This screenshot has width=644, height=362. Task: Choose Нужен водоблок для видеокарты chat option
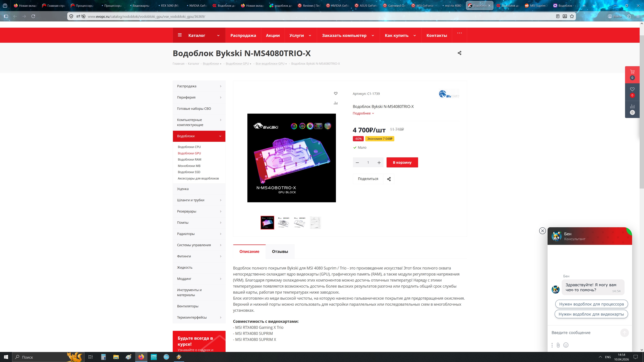(591, 314)
